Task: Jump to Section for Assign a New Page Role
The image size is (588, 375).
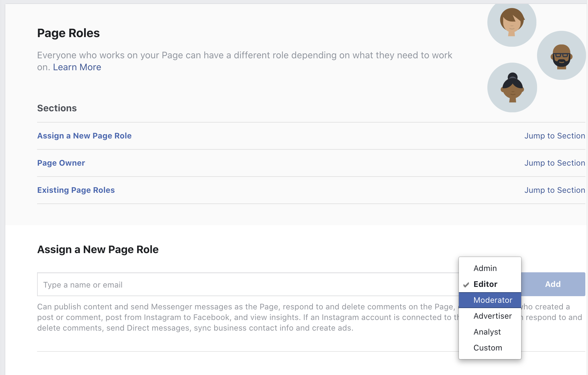Action: (555, 136)
